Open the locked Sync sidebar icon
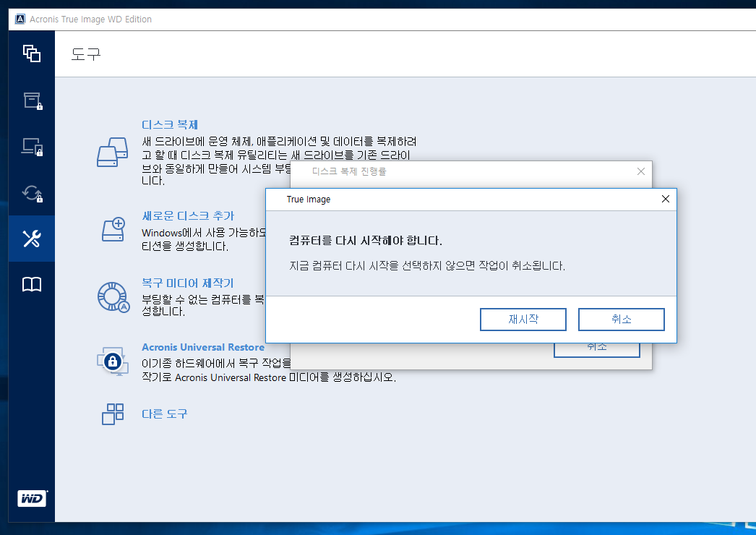 33,192
